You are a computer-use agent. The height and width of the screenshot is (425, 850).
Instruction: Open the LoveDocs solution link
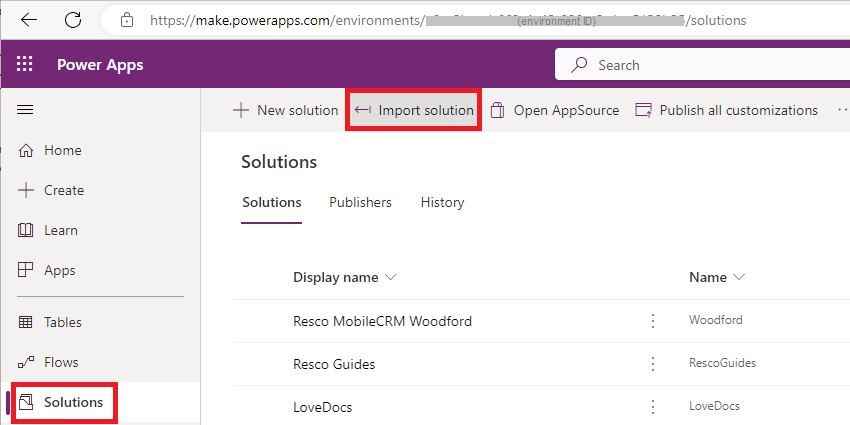(x=322, y=407)
